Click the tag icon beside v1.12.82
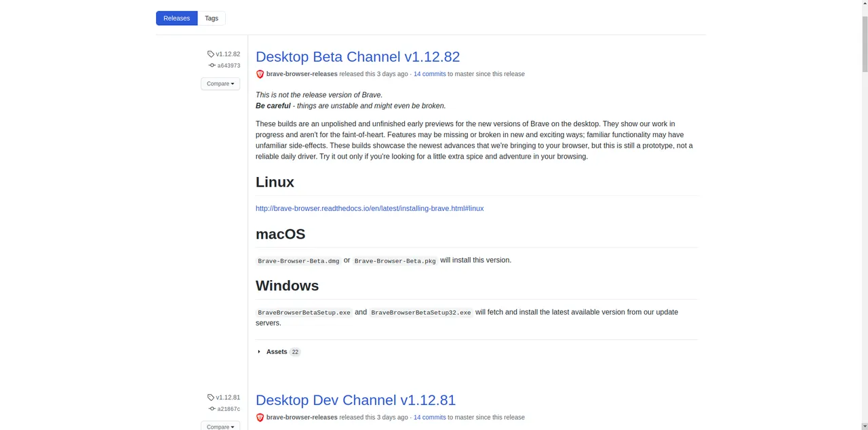This screenshot has width=868, height=430. (211, 54)
